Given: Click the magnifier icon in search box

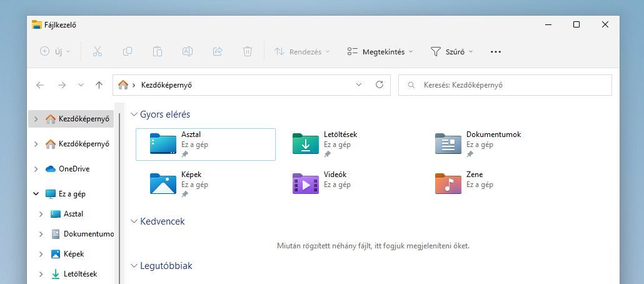Looking at the screenshot, I should point(411,85).
